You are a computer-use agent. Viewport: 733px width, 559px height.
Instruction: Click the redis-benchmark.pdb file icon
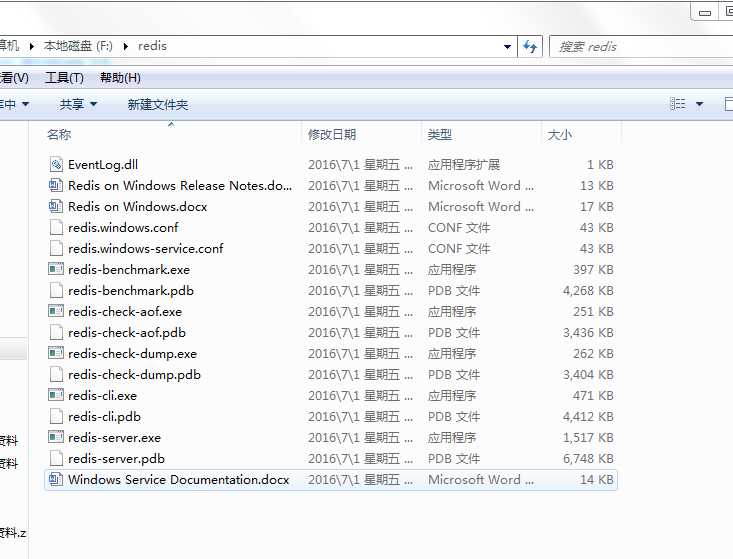coord(56,290)
